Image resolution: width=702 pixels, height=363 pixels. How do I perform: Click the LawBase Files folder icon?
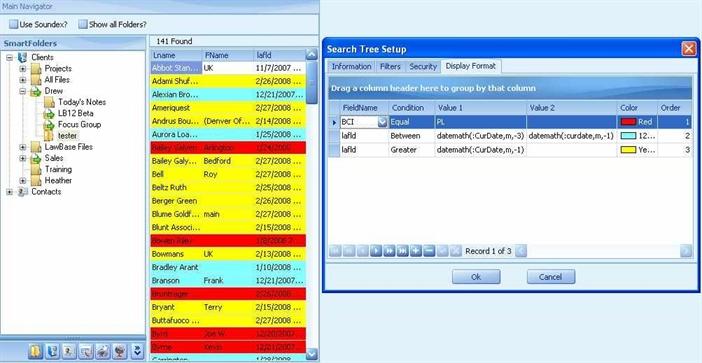coord(36,147)
